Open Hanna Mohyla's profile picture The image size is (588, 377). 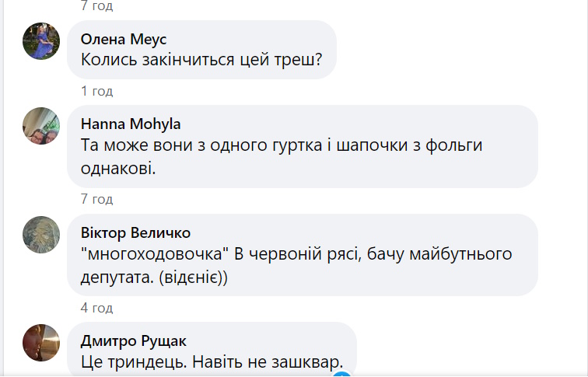pyautogui.click(x=40, y=126)
